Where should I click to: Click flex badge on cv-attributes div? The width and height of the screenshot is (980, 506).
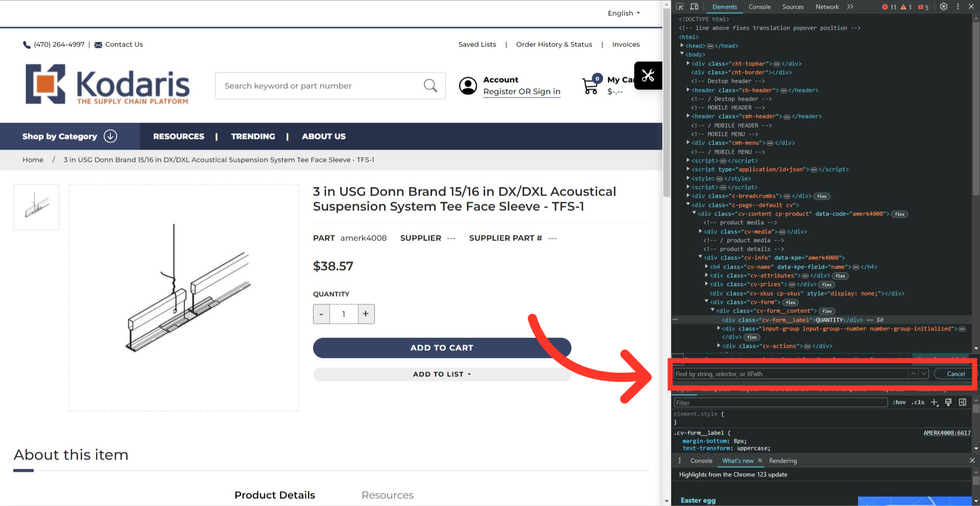click(x=840, y=276)
